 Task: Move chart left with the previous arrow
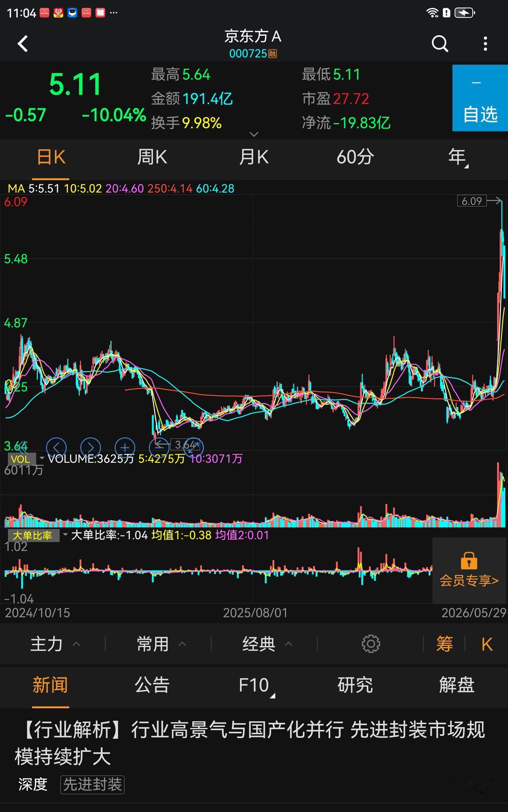[56, 448]
